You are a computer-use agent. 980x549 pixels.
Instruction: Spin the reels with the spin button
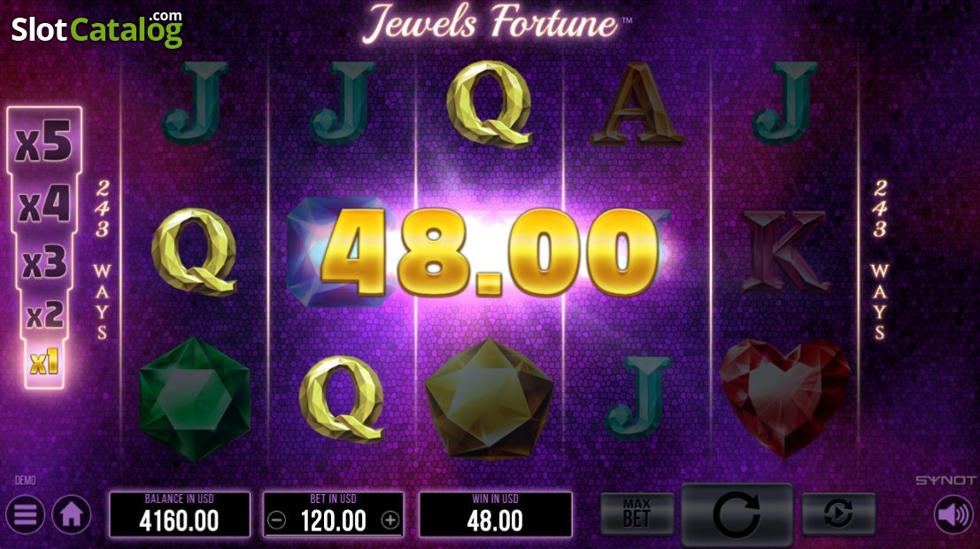tap(737, 514)
